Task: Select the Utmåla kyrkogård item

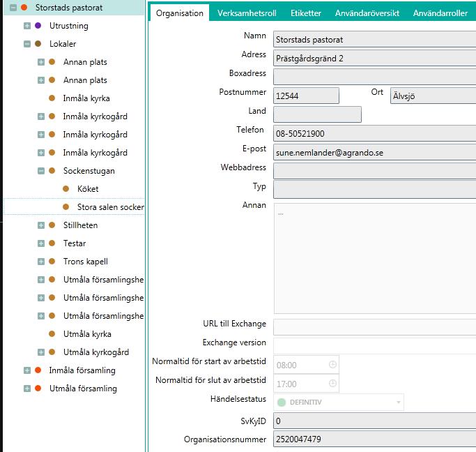Action: point(96,352)
